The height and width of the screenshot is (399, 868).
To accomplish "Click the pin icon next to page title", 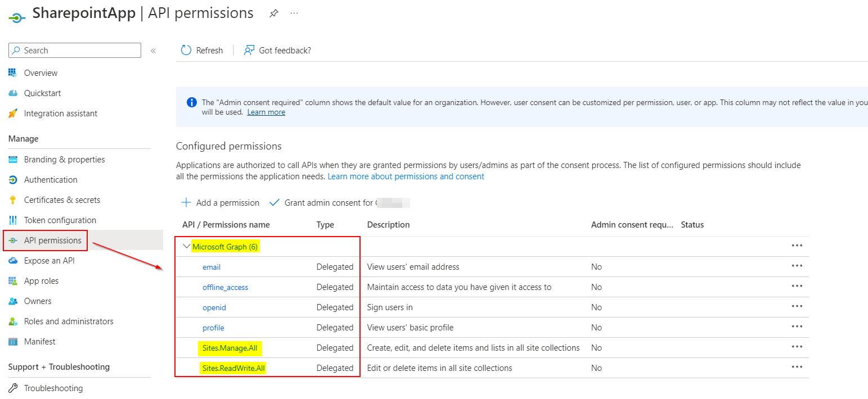I will [x=274, y=13].
